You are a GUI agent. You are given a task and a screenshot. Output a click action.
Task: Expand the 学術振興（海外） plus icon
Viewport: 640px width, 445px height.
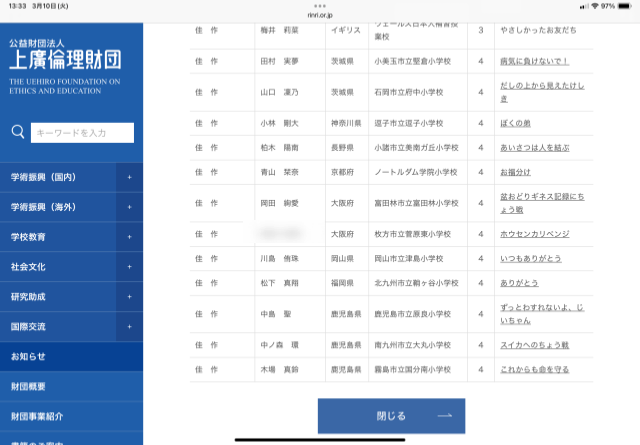129,208
